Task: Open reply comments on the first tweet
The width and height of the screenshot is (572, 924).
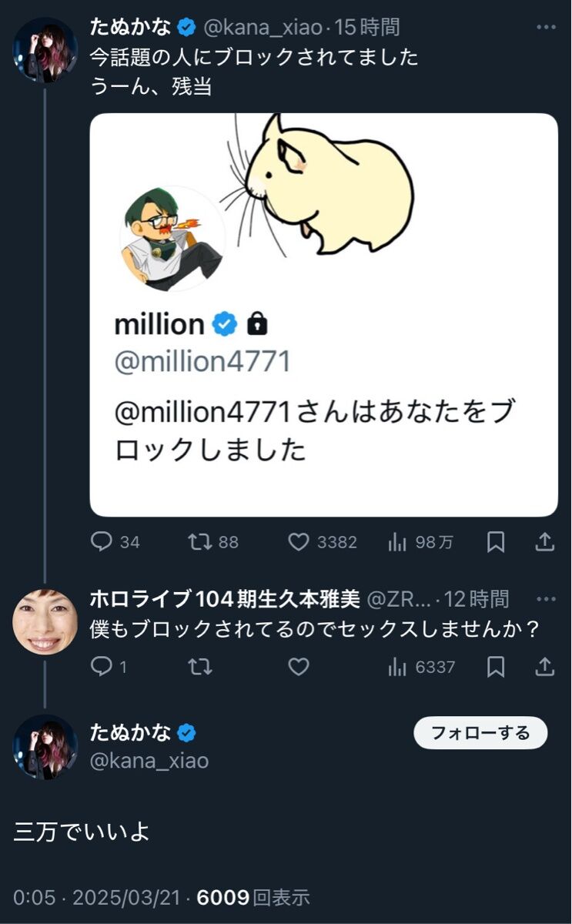Action: (x=102, y=542)
